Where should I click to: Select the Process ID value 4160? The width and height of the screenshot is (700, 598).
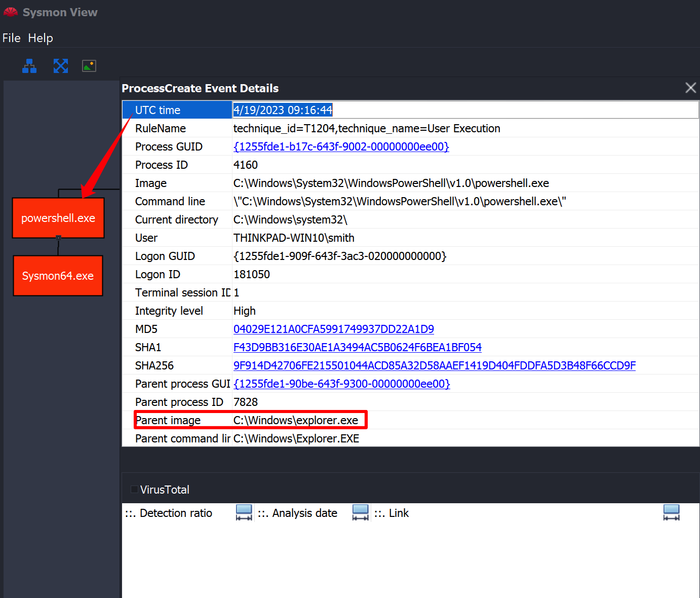[x=246, y=165]
